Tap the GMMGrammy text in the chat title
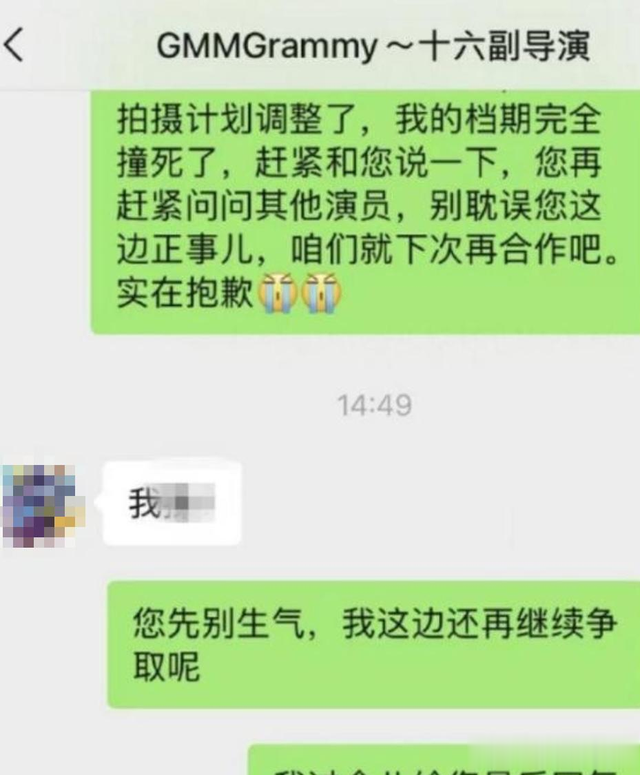Screen dimensions: 640x775 click(x=267, y=47)
